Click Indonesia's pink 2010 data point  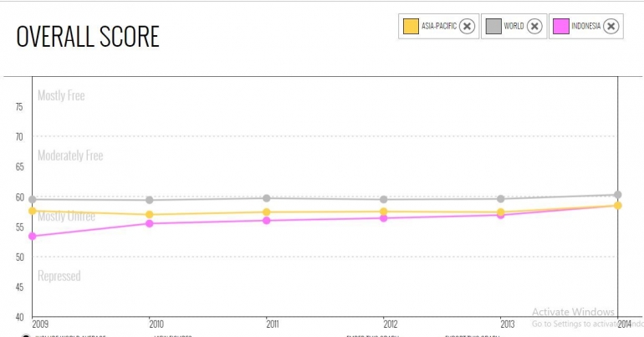150,223
